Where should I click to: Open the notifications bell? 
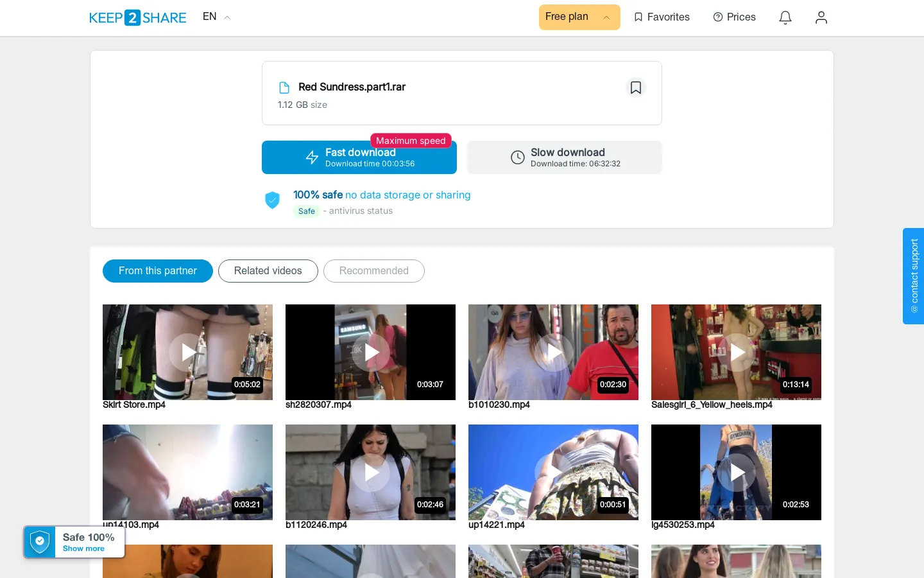(785, 17)
